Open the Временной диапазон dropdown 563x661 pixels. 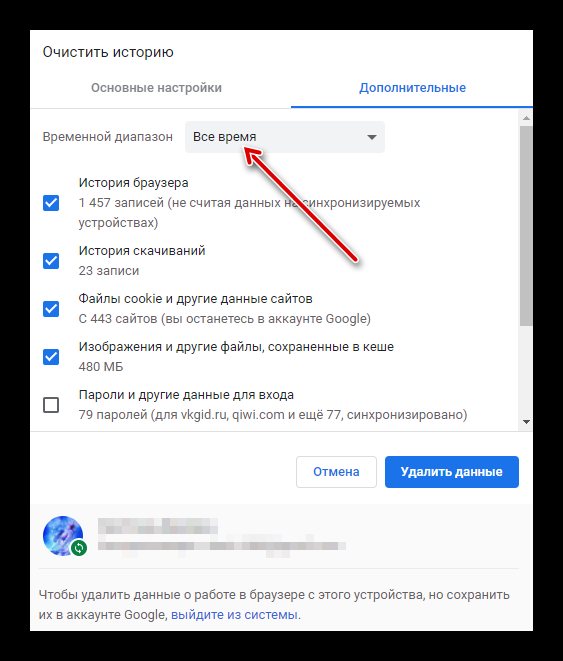pos(285,137)
